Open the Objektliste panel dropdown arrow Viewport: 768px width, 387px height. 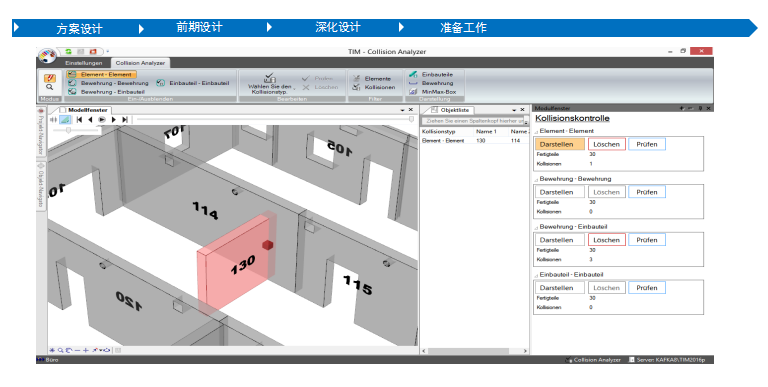tap(514, 110)
